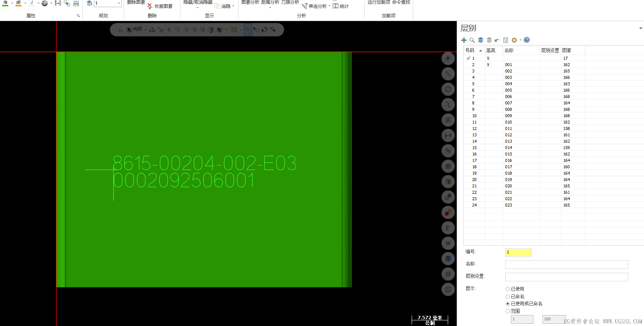Select the 范围 display radio button

click(508, 311)
